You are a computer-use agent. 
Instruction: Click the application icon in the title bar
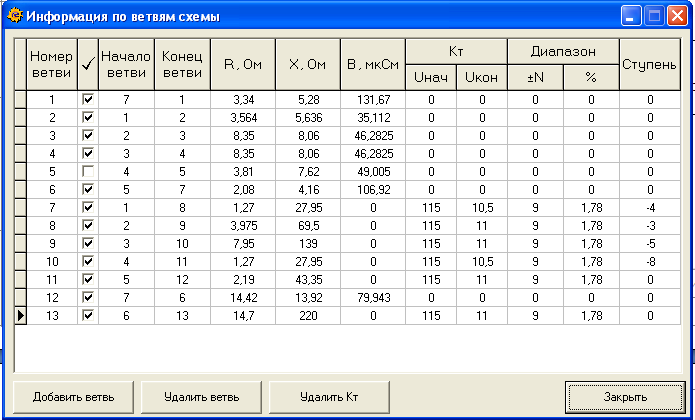[x=15, y=16]
